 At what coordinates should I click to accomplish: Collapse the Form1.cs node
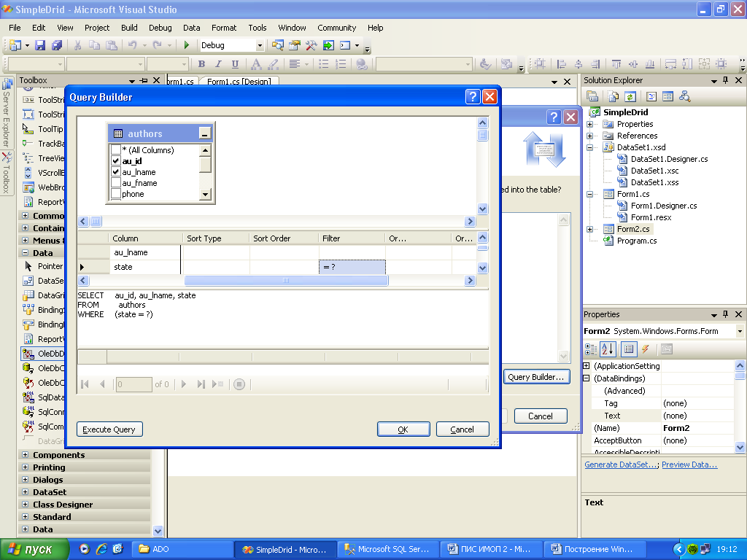589,194
